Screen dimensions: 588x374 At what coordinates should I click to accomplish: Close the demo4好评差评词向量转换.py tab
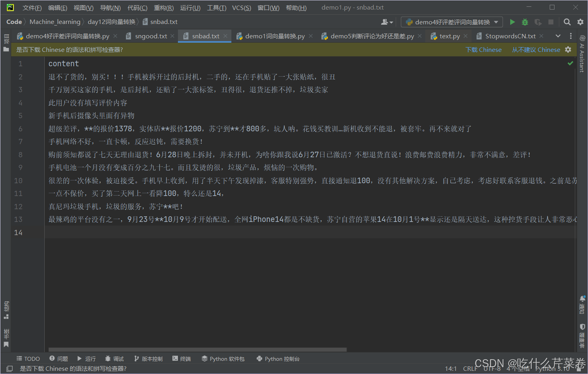click(115, 36)
